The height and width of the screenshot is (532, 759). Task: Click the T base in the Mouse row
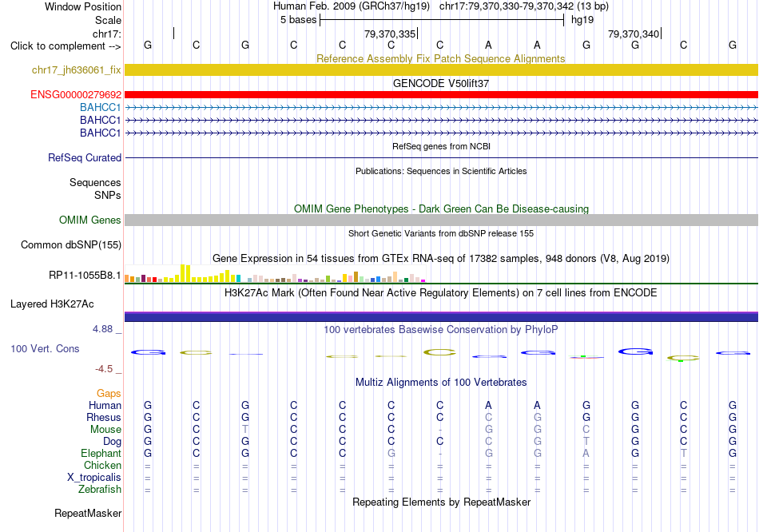click(245, 430)
